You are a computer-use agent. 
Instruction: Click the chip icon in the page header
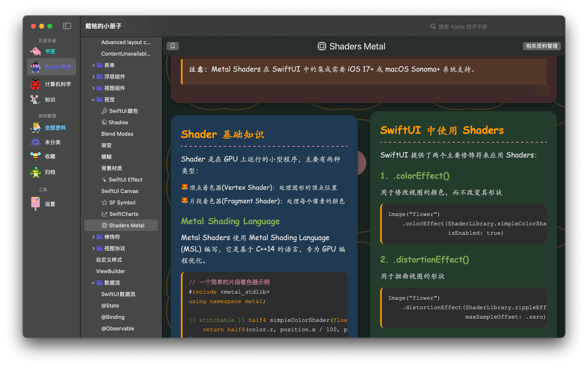coord(322,46)
